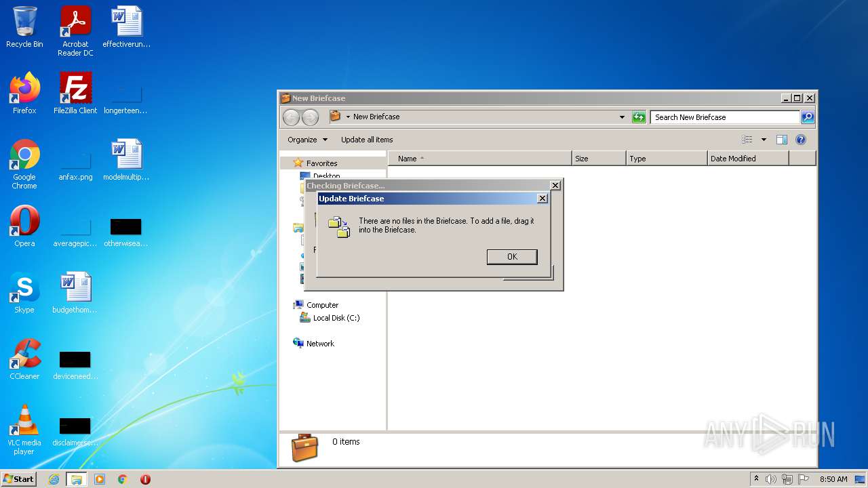Launch VLC media player shortcut
This screenshot has height=488, width=868.
click(x=24, y=430)
